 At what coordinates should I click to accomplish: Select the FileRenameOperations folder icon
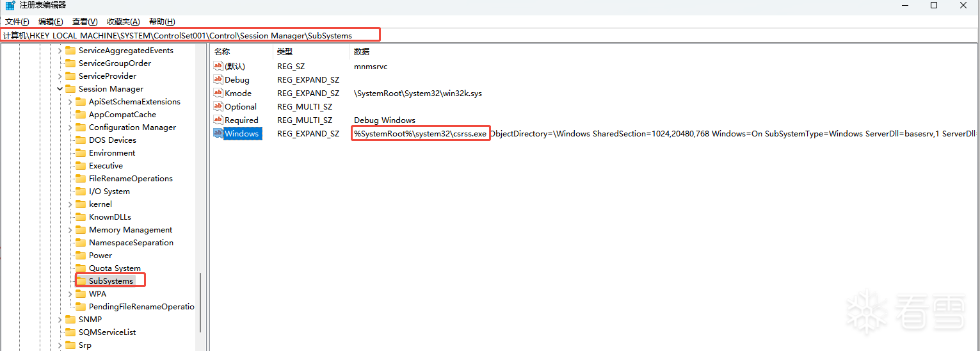81,179
